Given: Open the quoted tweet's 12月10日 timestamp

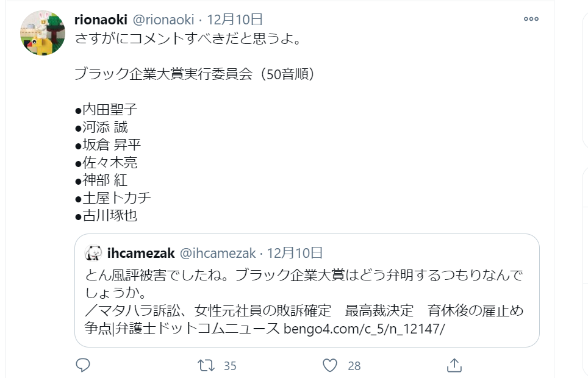Looking at the screenshot, I should point(295,253).
